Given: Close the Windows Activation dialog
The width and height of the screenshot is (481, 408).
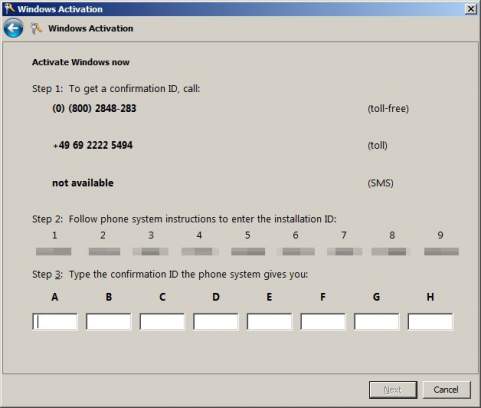Looking at the screenshot, I should [471, 9].
